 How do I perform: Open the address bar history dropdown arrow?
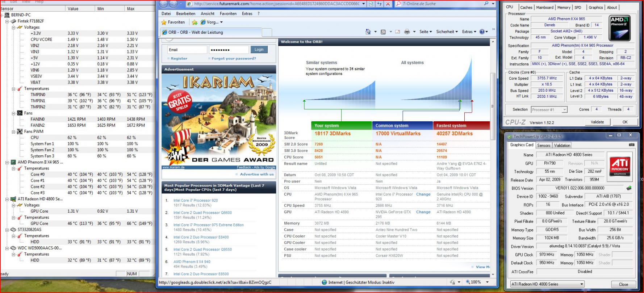click(x=363, y=4)
